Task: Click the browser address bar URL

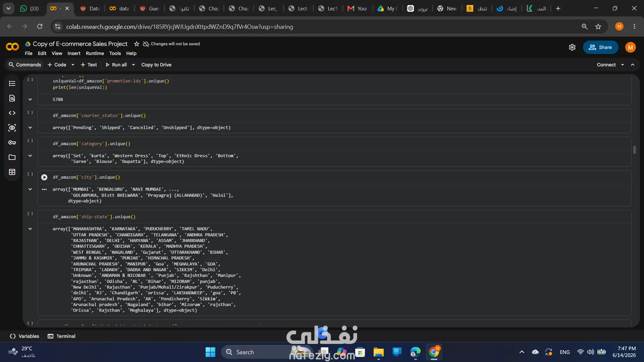Action: click(x=179, y=26)
